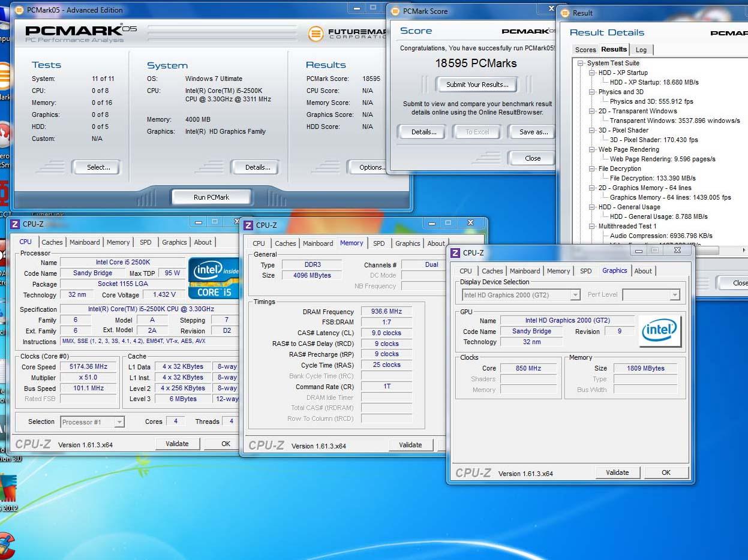Click the GPU Core clock field 850 MHz
Screen dimensions: 748x560
[x=528, y=368]
